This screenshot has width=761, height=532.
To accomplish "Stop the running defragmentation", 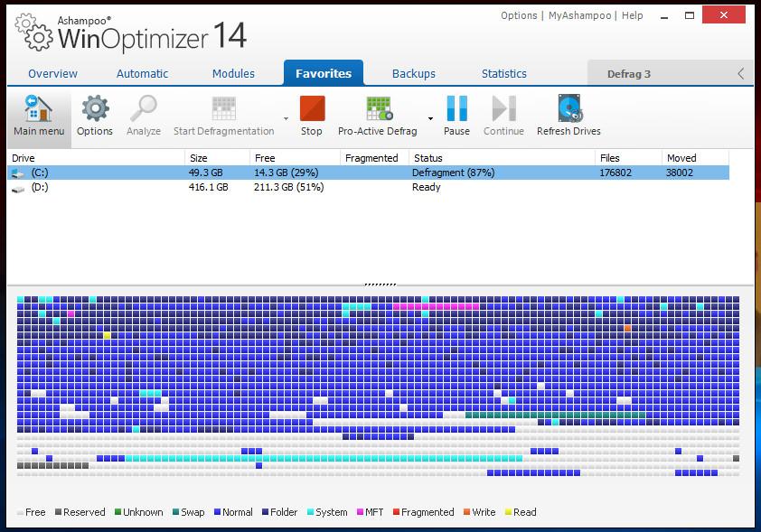I will coord(312,108).
